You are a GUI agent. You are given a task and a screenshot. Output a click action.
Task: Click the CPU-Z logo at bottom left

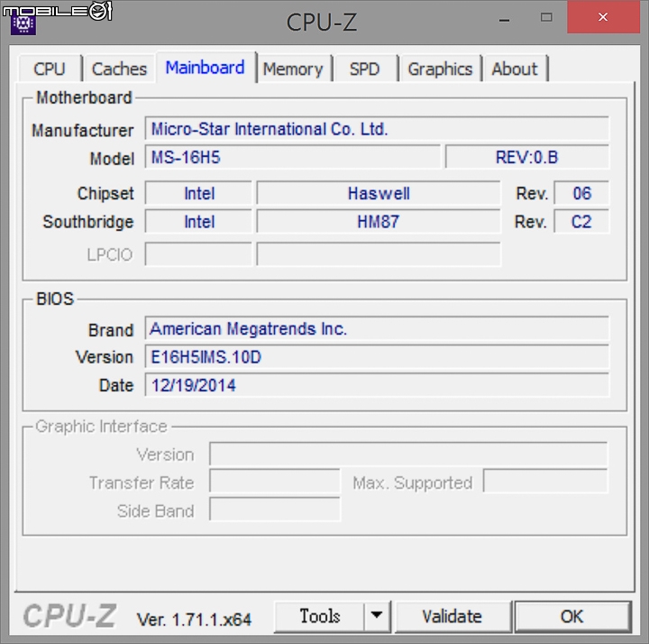click(x=69, y=616)
